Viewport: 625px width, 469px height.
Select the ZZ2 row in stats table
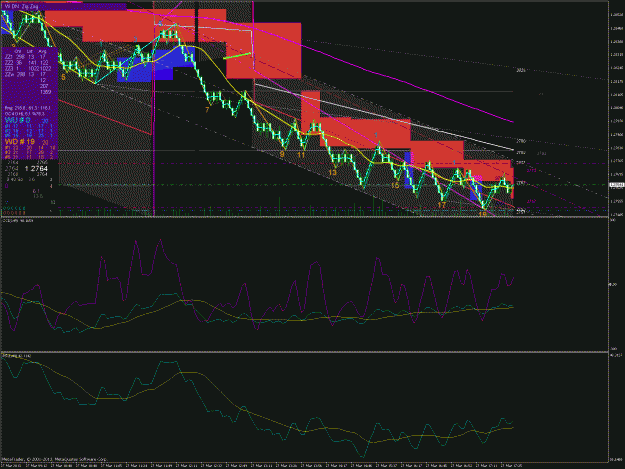(x=27, y=63)
